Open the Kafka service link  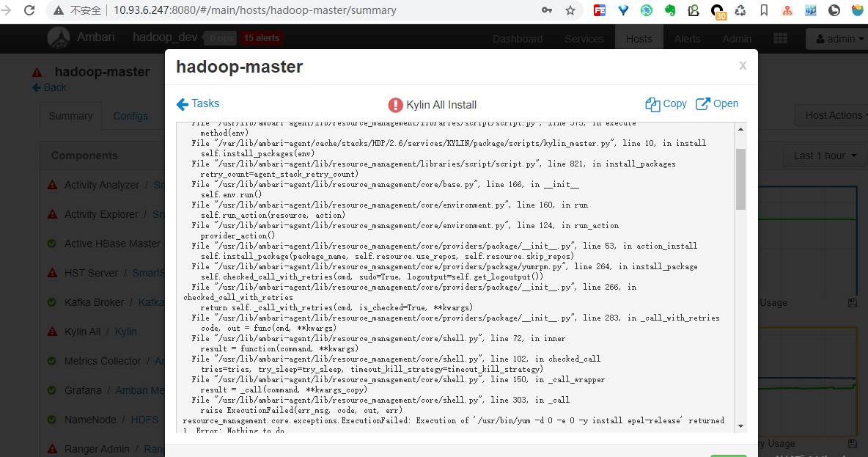pos(150,302)
